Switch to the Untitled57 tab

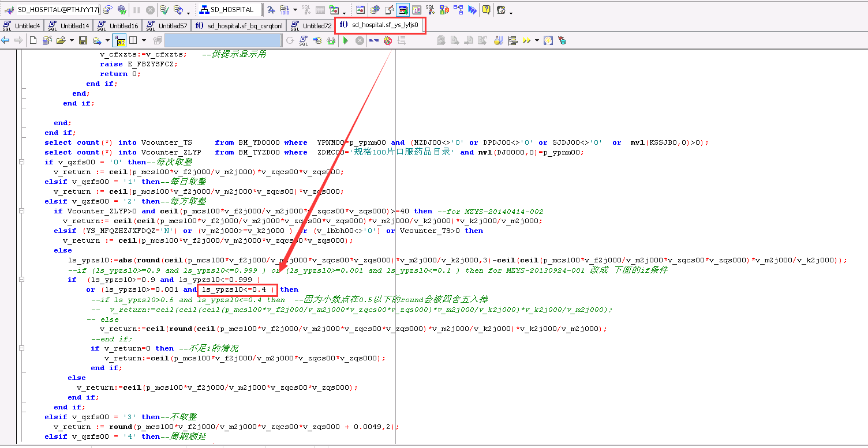pyautogui.click(x=167, y=25)
